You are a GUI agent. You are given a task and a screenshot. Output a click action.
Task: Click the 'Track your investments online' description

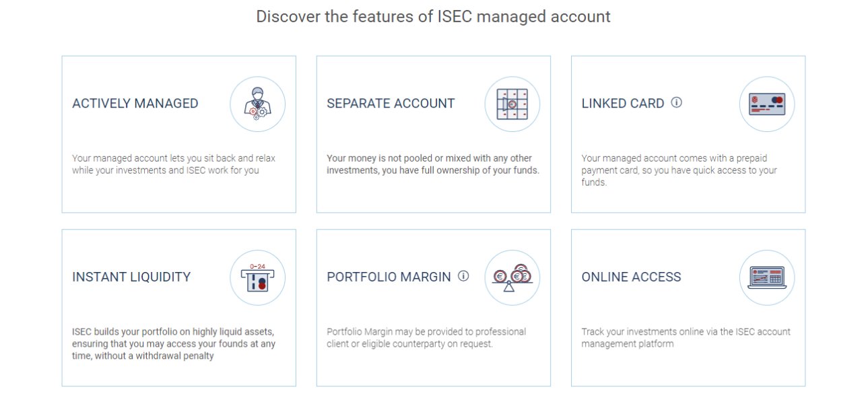pos(686,337)
